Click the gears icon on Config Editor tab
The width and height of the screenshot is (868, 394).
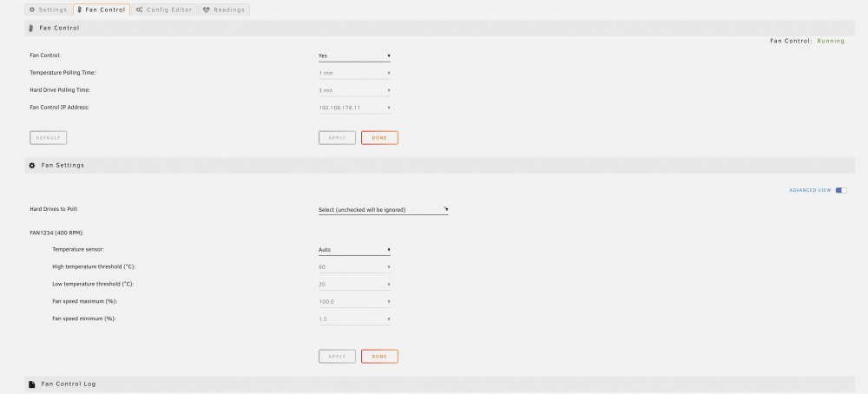click(x=140, y=10)
